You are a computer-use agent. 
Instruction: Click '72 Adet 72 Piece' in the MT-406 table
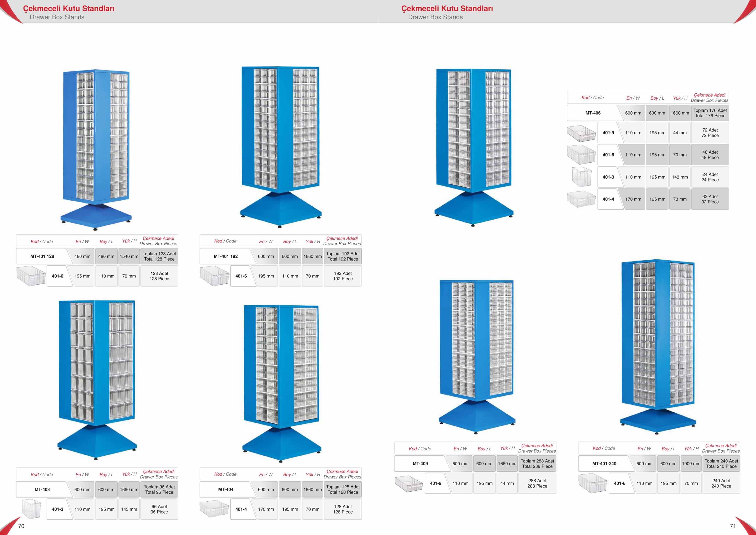pos(710,132)
